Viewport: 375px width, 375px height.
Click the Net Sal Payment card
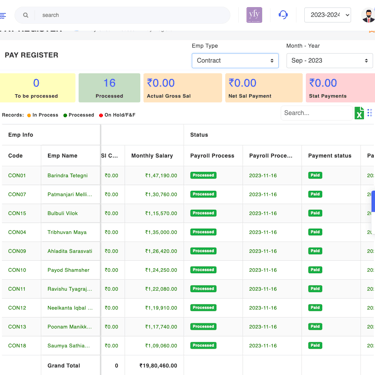click(264, 88)
